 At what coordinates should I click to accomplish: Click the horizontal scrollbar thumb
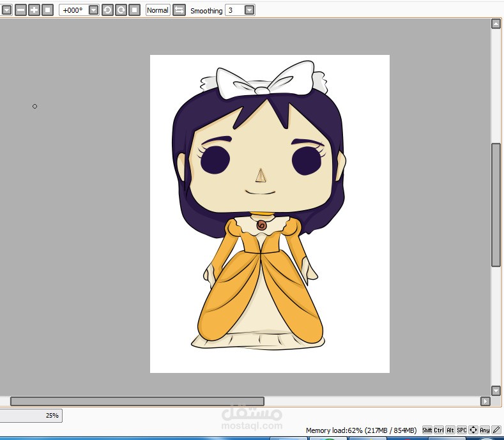click(x=137, y=401)
